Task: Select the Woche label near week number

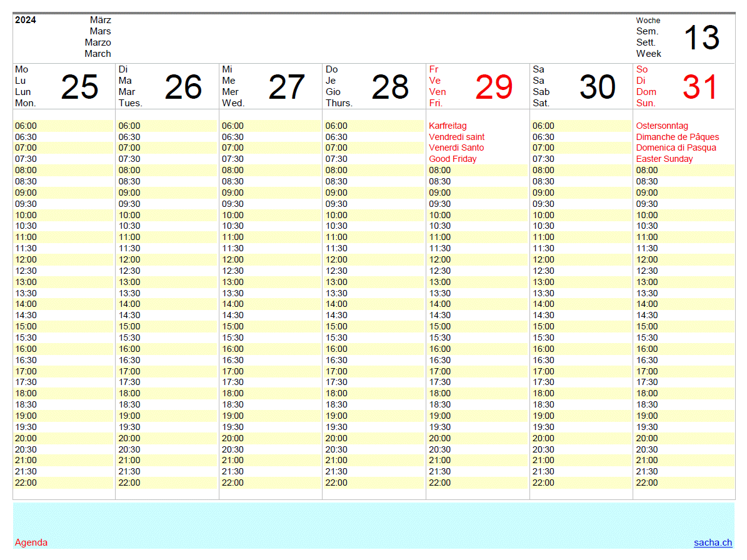Action: pyautogui.click(x=648, y=21)
